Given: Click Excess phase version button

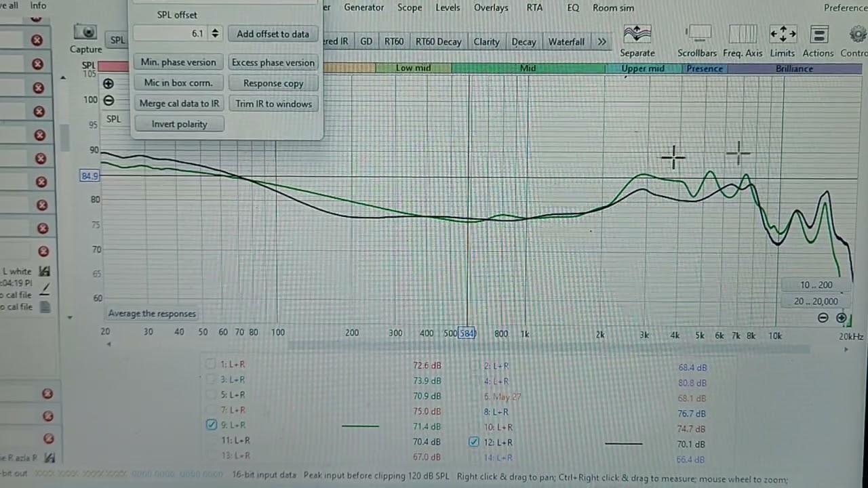Looking at the screenshot, I should [273, 62].
